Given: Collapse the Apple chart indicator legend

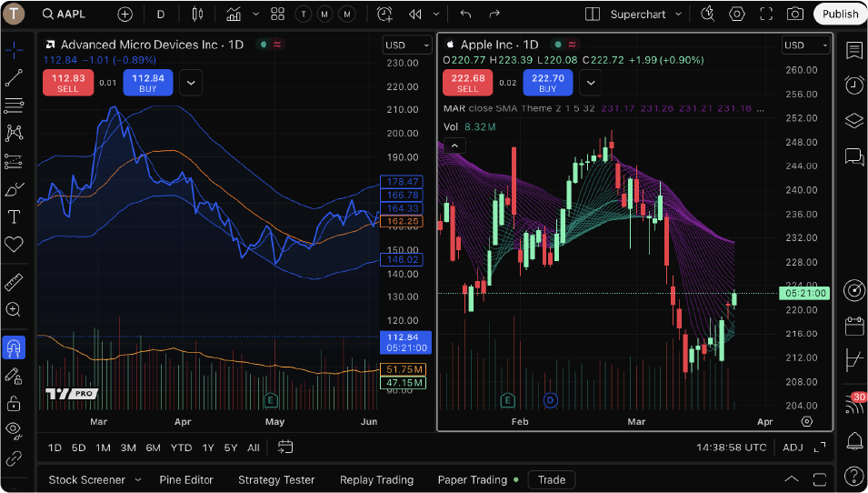Looking at the screenshot, I should [454, 145].
